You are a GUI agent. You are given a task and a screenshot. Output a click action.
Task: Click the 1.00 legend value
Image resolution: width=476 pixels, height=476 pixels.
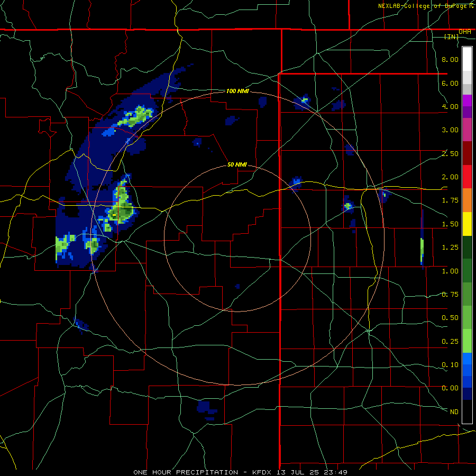450,271
